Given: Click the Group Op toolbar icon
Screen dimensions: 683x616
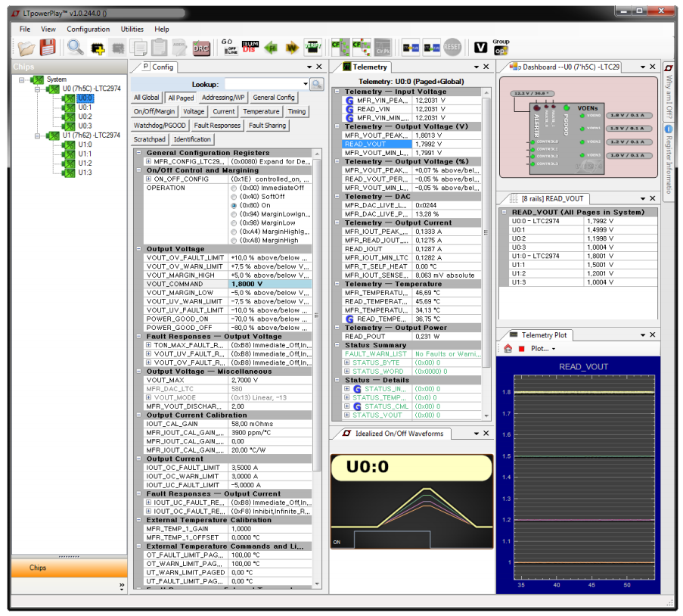Looking at the screenshot, I should pyautogui.click(x=501, y=47).
